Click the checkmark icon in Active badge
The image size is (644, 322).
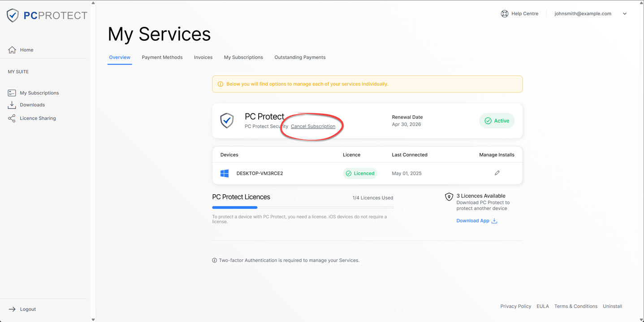(x=488, y=121)
